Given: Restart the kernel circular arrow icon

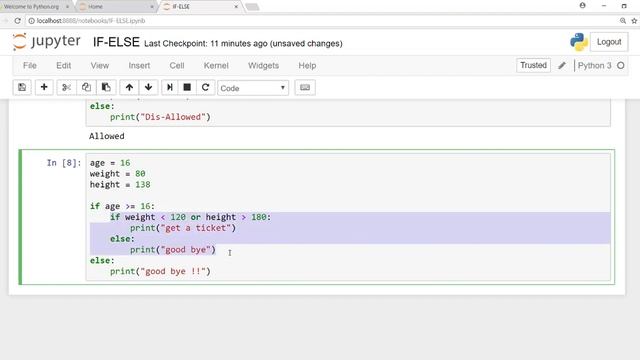Looking at the screenshot, I should tap(206, 87).
